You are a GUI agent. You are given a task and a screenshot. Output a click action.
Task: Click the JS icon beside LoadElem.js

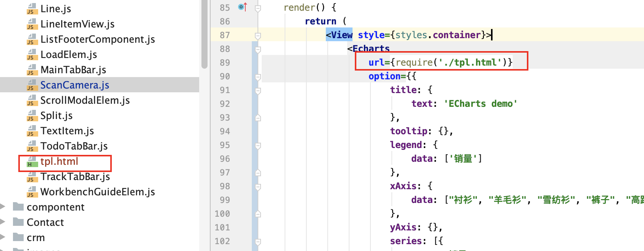[32, 55]
